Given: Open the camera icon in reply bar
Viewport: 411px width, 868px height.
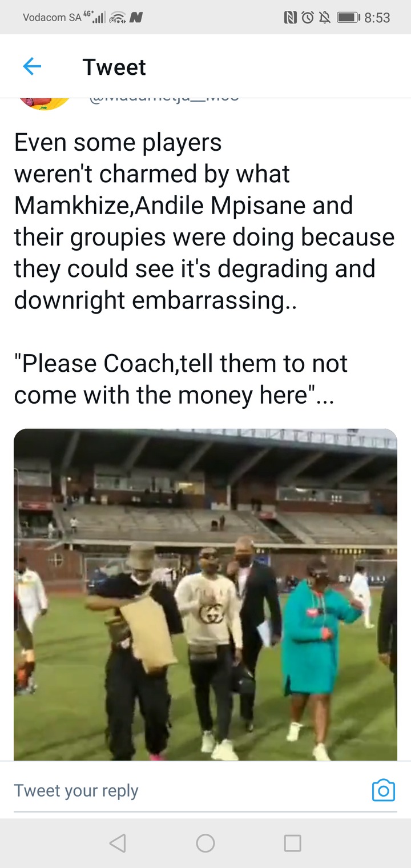Looking at the screenshot, I should pyautogui.click(x=384, y=790).
